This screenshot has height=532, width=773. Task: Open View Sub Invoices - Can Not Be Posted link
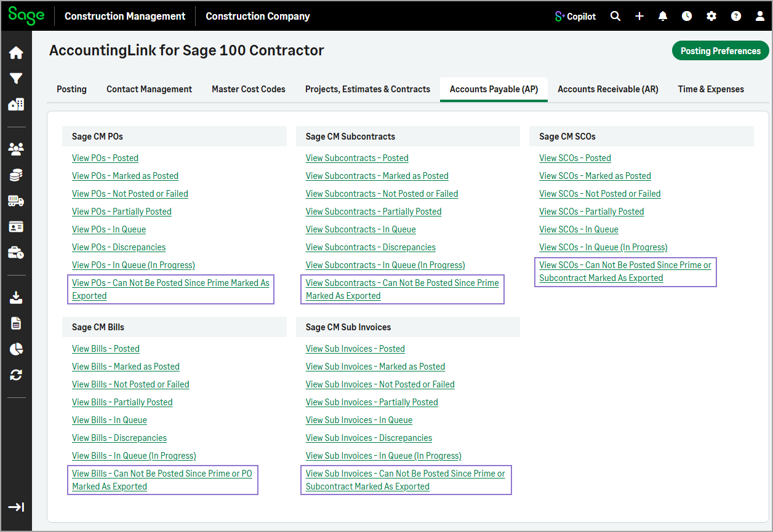406,480
